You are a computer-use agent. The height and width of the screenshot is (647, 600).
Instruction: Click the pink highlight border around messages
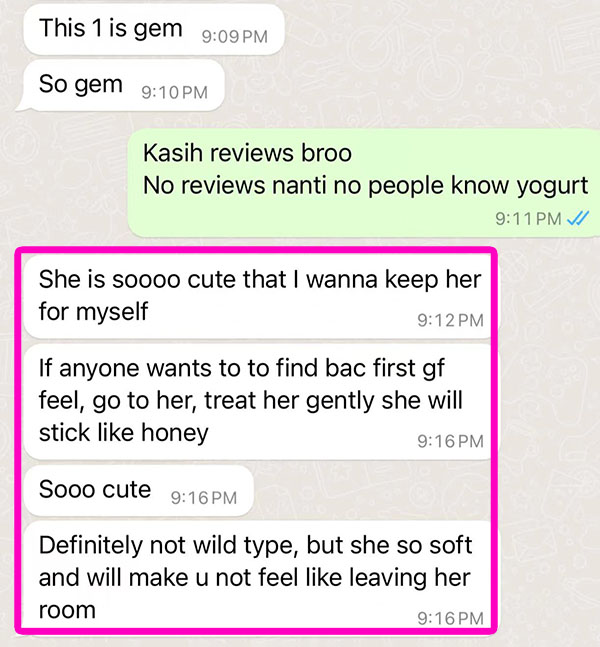click(256, 249)
